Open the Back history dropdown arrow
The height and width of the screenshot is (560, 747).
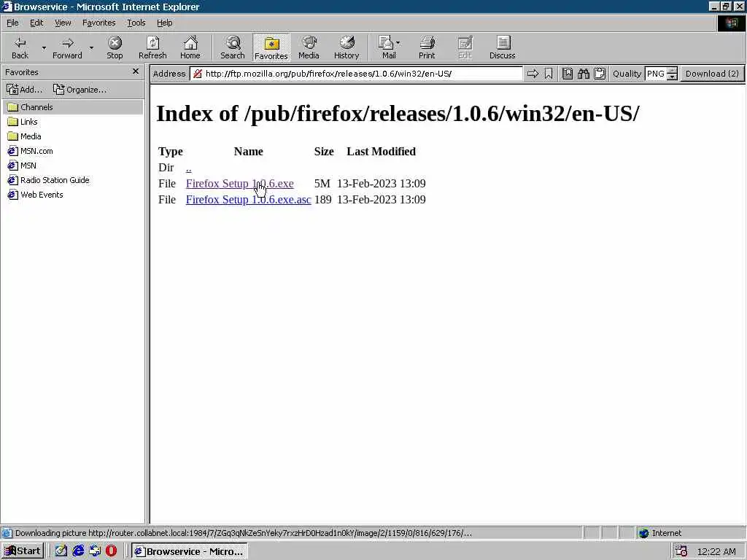click(x=44, y=47)
